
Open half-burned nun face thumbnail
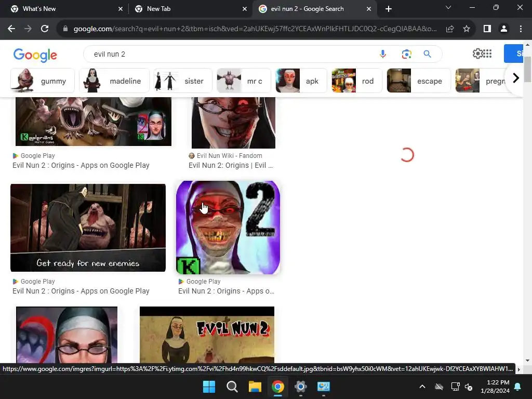click(233, 123)
